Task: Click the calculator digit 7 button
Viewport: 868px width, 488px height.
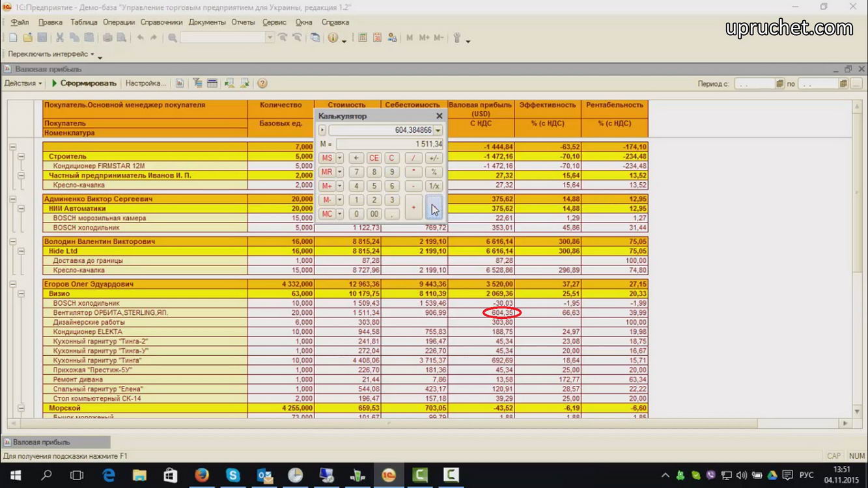Action: (x=356, y=172)
